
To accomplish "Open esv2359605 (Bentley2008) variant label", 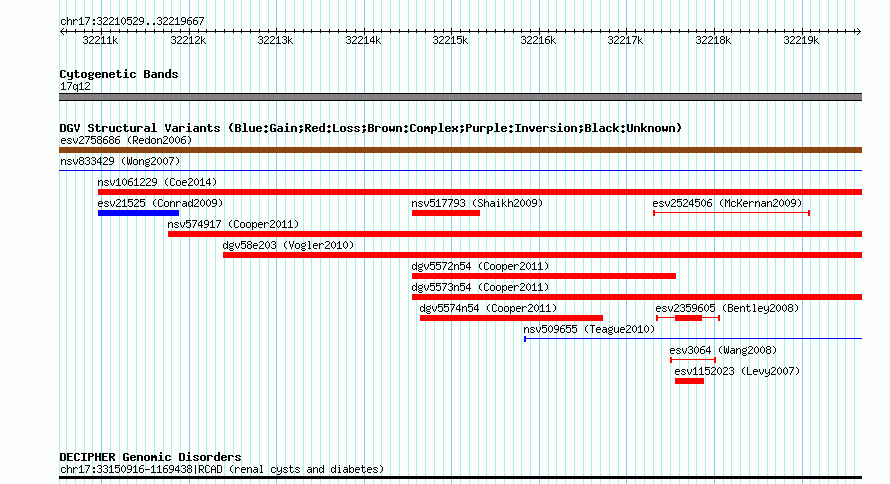I will tap(727, 308).
